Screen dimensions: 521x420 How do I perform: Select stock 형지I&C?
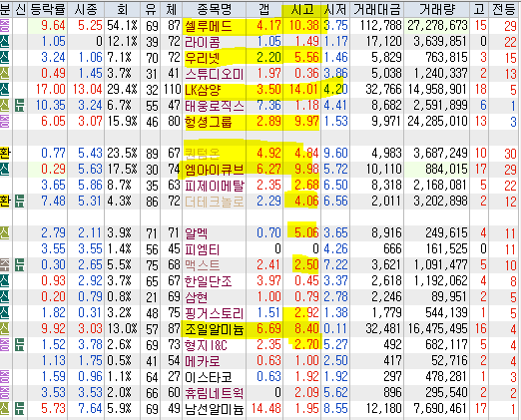[x=206, y=345]
